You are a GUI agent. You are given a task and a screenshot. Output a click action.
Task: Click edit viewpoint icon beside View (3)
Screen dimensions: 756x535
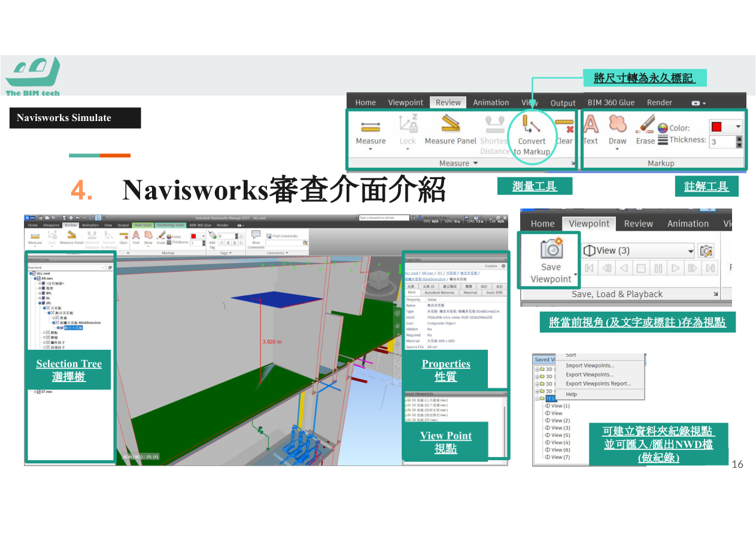click(x=707, y=250)
